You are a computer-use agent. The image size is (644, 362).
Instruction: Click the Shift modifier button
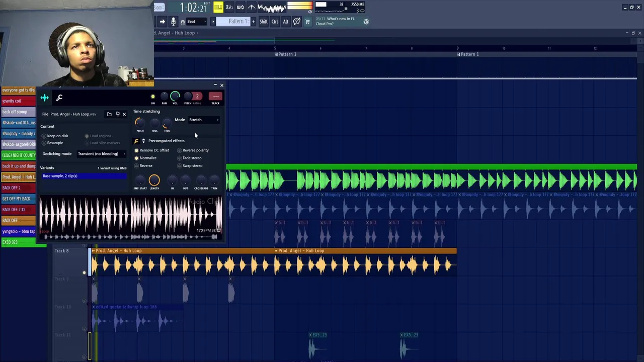click(264, 22)
